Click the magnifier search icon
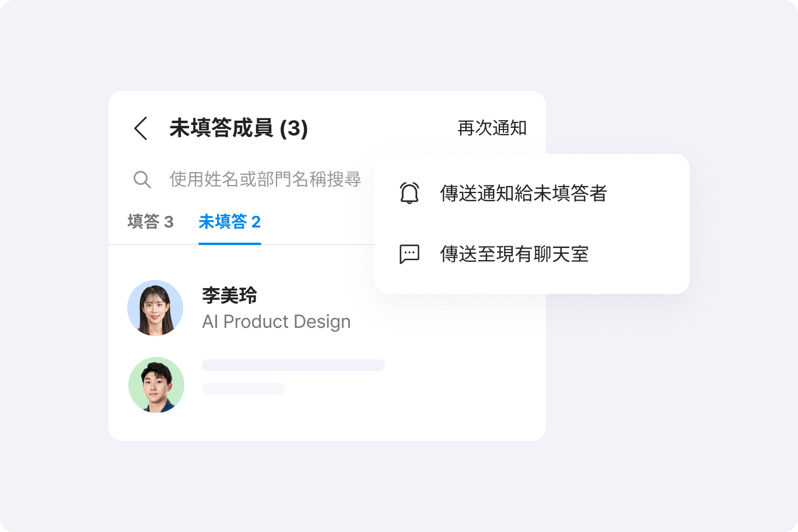This screenshot has width=798, height=532. coord(142,179)
